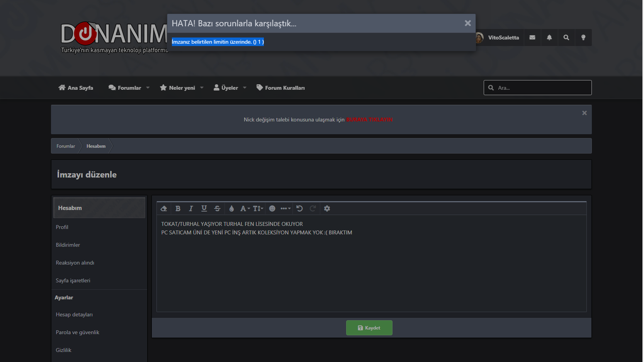Screen dimensions: 644x362
Task: Select the Hesabım sidebar header
Action: tap(99, 208)
